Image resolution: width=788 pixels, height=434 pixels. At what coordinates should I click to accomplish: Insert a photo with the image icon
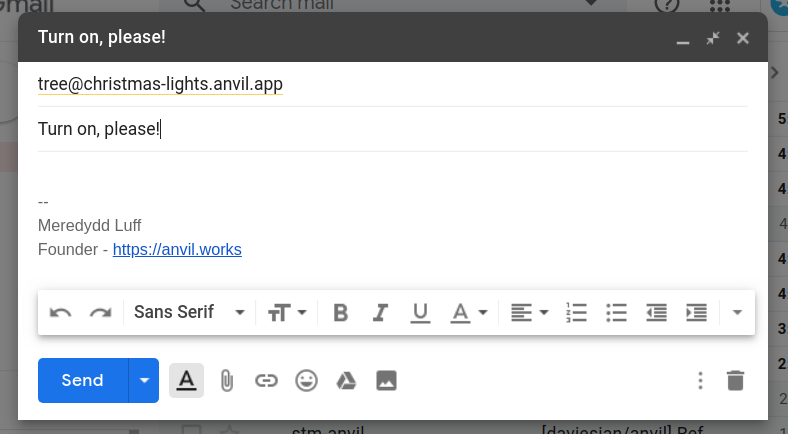(386, 380)
